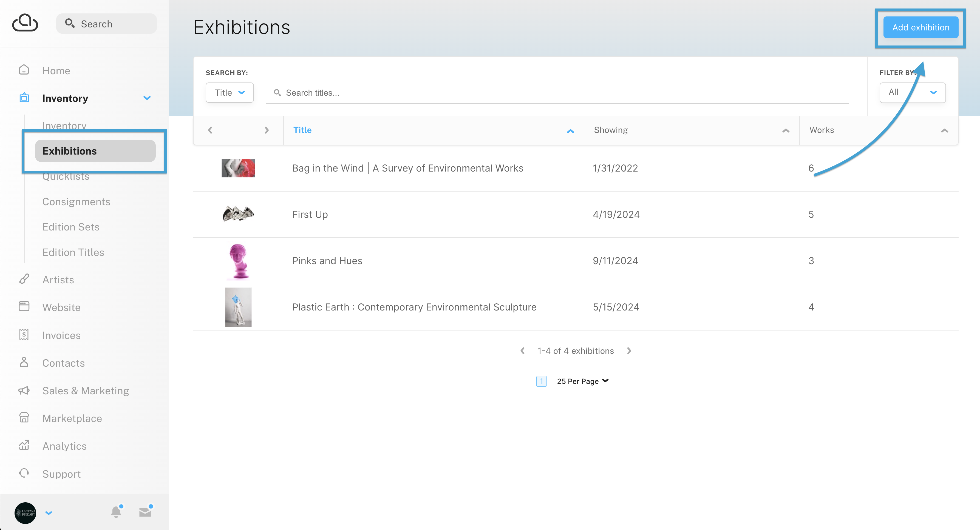Open the 25 Per Page dropdown
The width and height of the screenshot is (980, 530).
point(582,381)
